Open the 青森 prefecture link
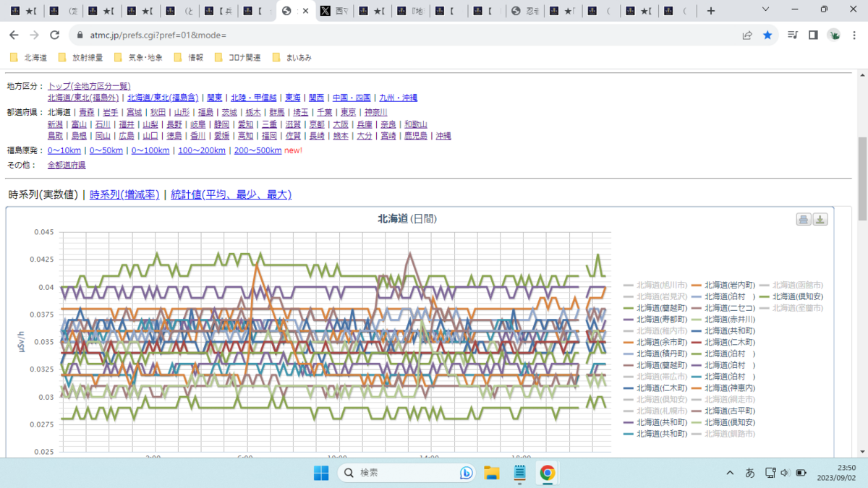The image size is (868, 488). click(x=87, y=113)
